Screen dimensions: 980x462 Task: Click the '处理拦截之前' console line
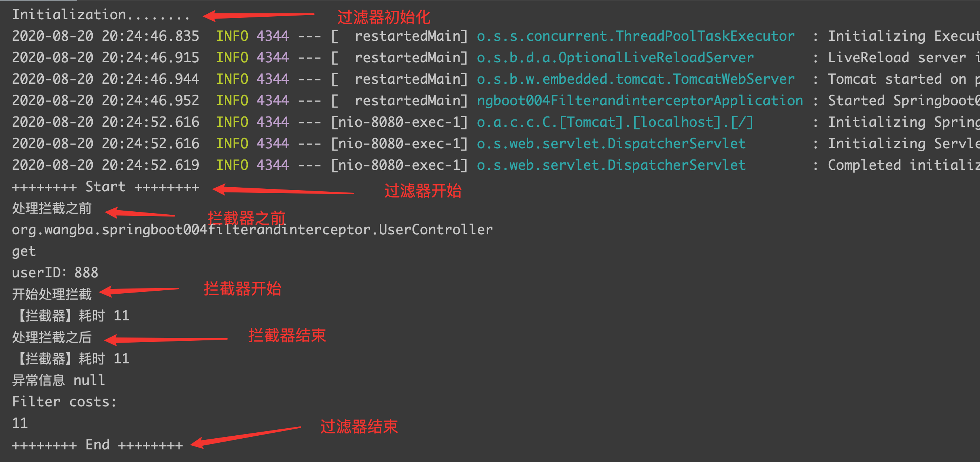[52, 208]
